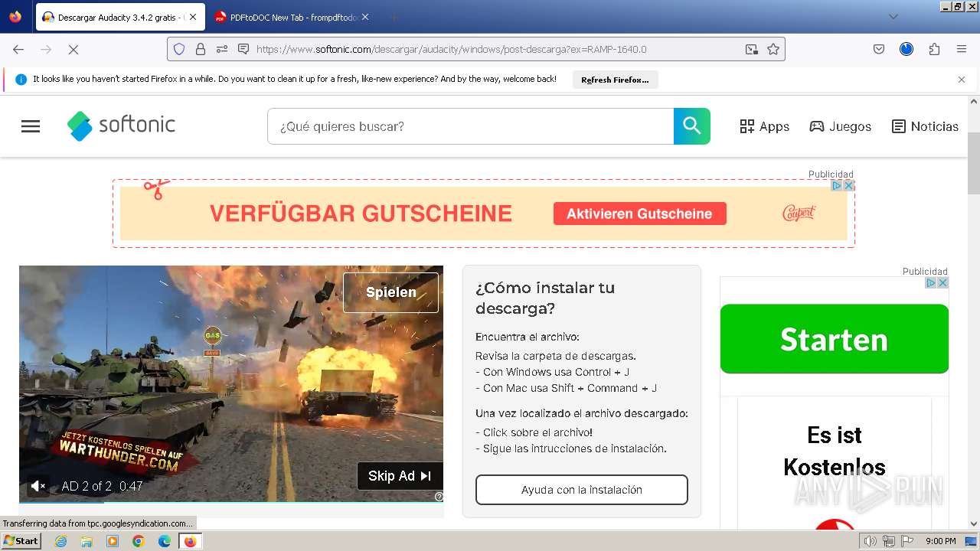This screenshot has height=551, width=980.
Task: Open Edge from taskbar
Action: tap(164, 541)
